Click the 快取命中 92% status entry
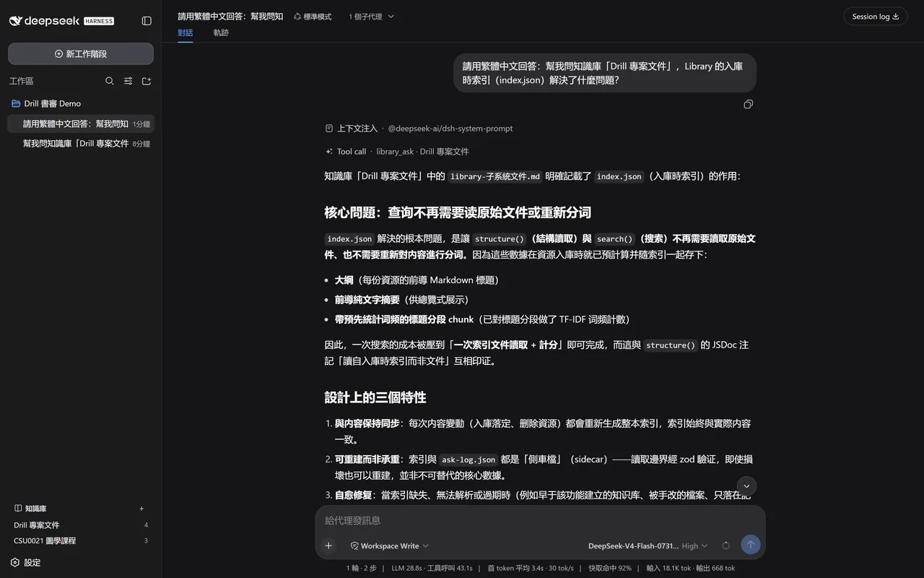Screen dimensions: 924x578 [x=609, y=568]
